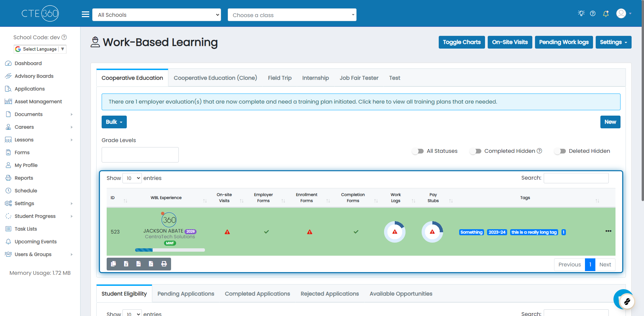
Task: Open the help question mark icon in header
Action: coord(593,13)
